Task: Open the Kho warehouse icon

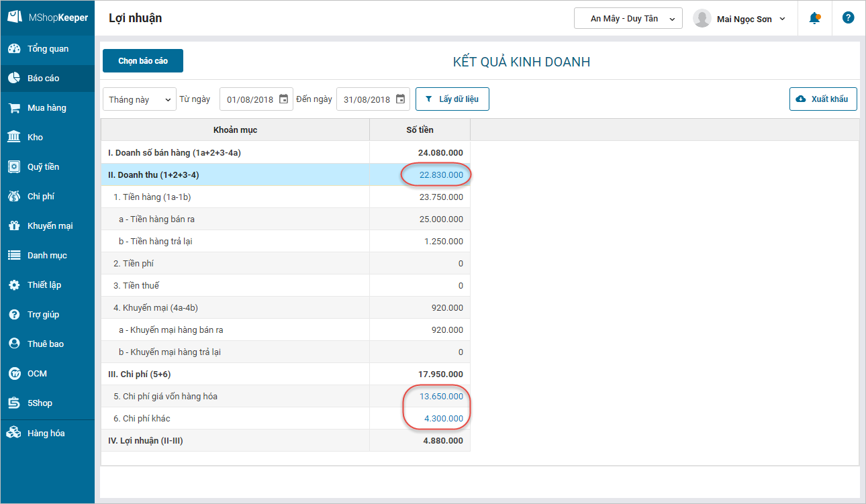Action: click(x=14, y=138)
